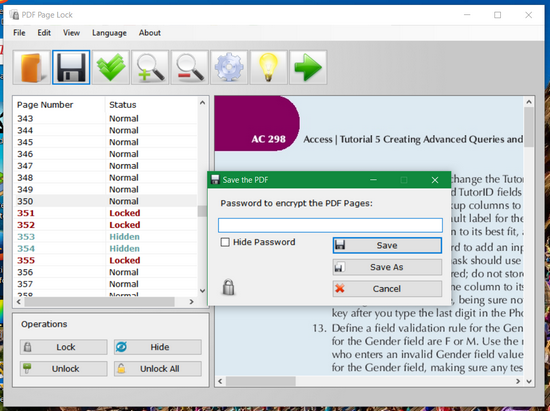The width and height of the screenshot is (550, 411).
Task: Select hidden page 354 row
Action: (x=106, y=248)
